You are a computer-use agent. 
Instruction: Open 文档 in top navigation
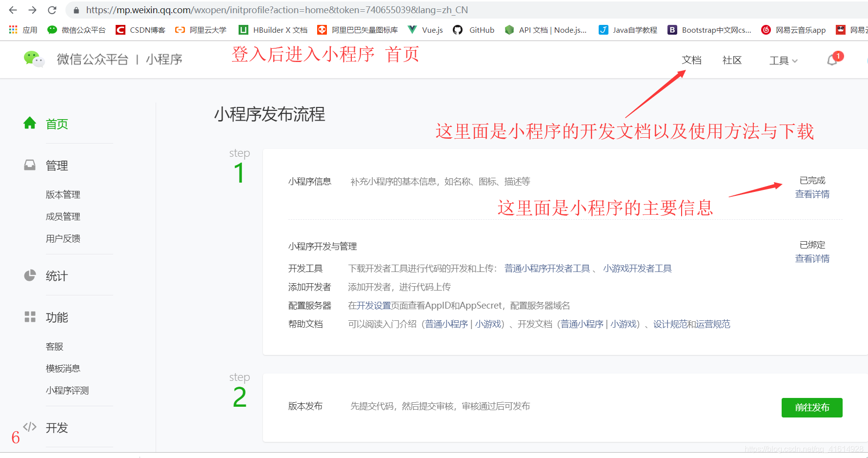point(691,60)
